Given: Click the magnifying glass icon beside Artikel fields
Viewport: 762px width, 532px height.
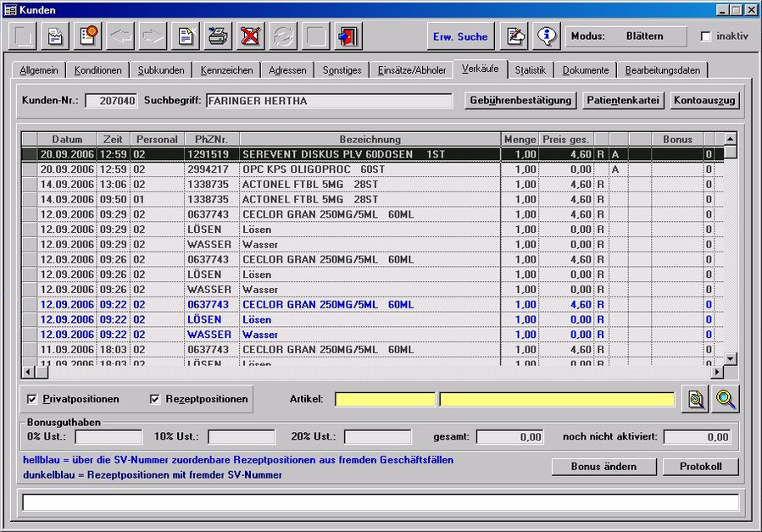Looking at the screenshot, I should click(726, 399).
